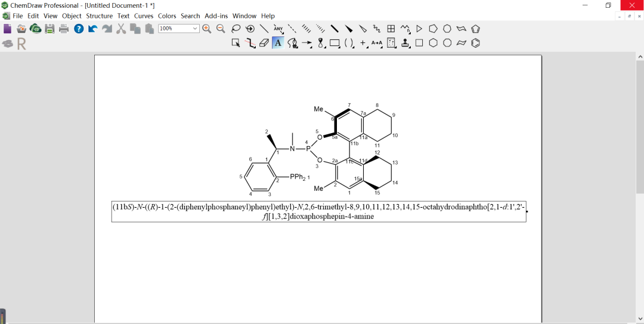Image resolution: width=644 pixels, height=324 pixels.
Task: Select the Cycloheptane ring tool in the top row
Action: pos(447,29)
